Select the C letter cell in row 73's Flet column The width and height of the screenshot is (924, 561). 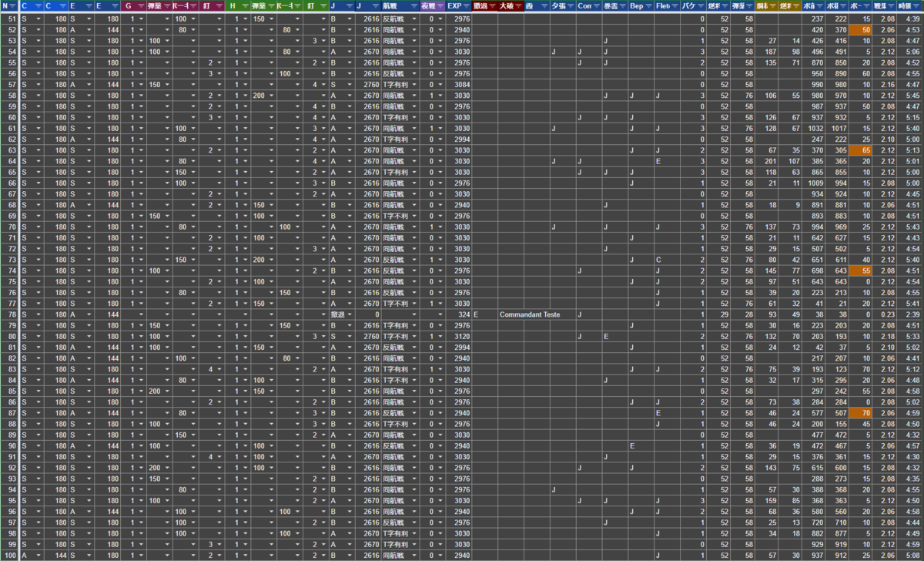click(x=667, y=260)
